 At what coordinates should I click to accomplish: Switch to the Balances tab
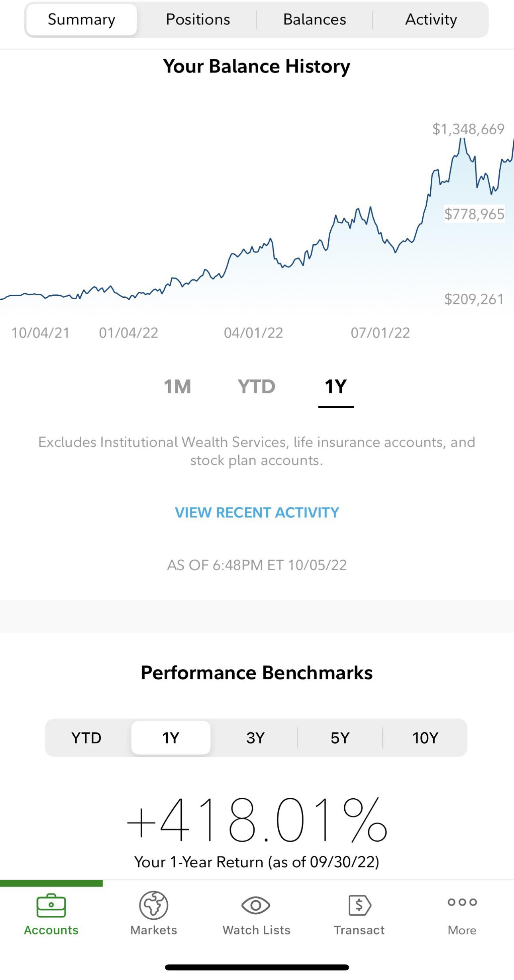[x=314, y=20]
